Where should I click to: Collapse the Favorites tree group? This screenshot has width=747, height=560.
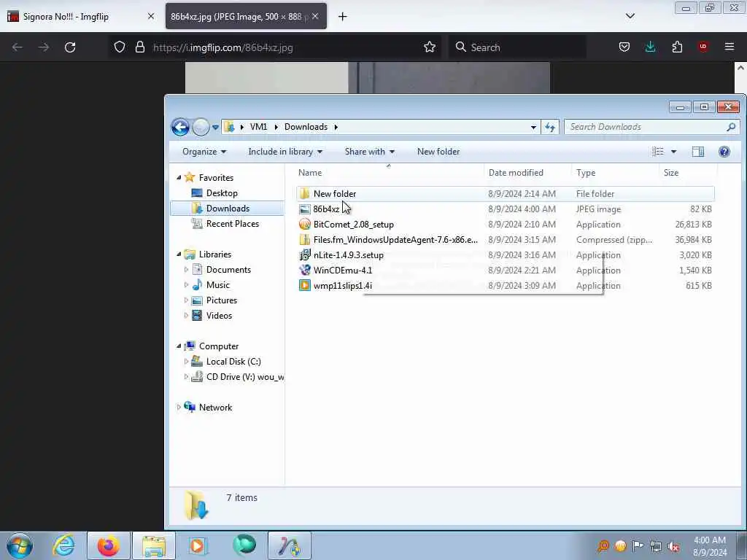click(179, 178)
